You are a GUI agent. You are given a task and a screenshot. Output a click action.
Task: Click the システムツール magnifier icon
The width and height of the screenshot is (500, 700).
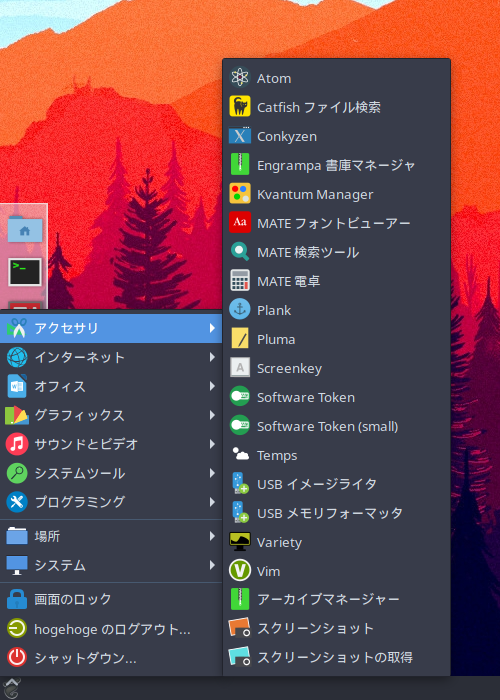click(17, 473)
